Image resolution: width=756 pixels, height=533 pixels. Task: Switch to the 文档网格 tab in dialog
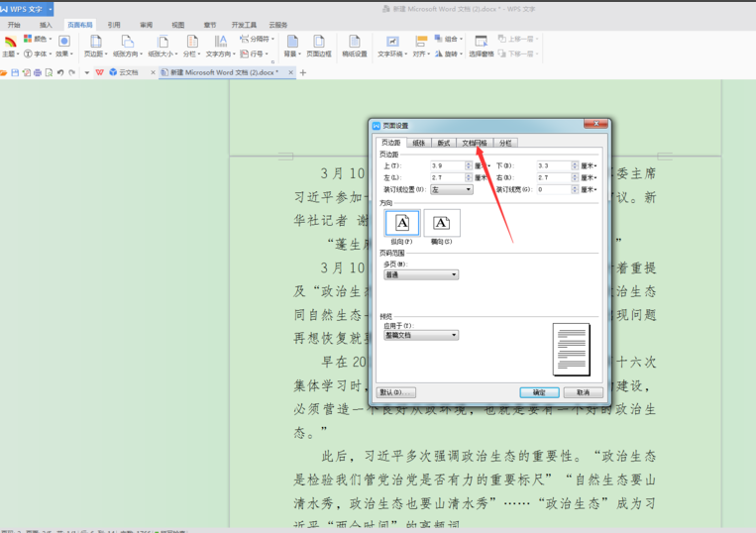(475, 143)
